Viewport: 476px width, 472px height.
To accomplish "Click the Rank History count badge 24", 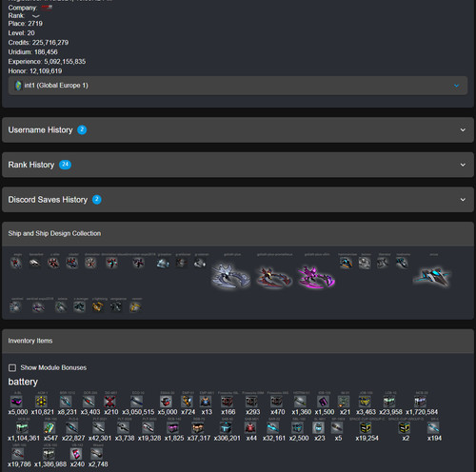I will (x=65, y=165).
